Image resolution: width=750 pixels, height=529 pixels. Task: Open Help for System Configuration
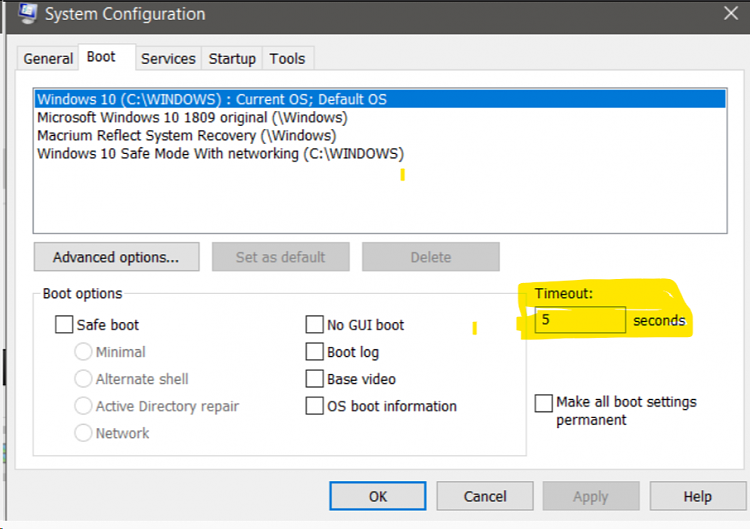[x=697, y=496]
